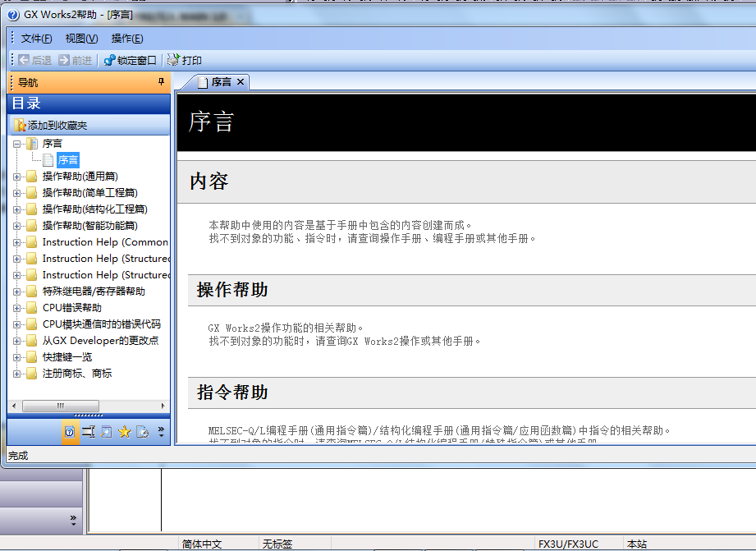
Task: Expand the navigation pane overflow chevron menu
Action: click(161, 432)
